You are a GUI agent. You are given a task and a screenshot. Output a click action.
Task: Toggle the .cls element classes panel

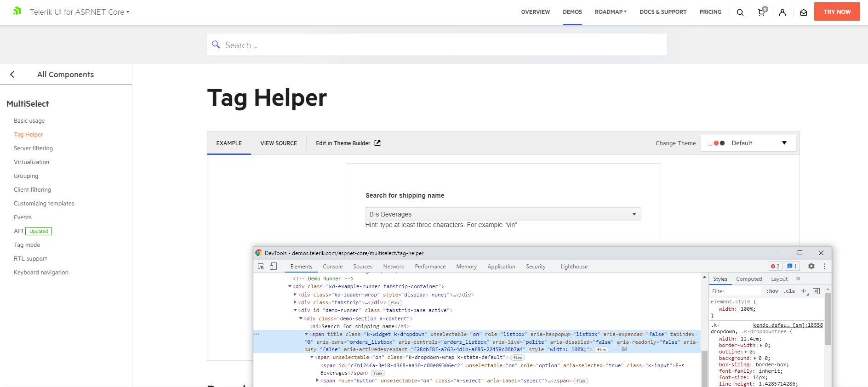coord(789,291)
